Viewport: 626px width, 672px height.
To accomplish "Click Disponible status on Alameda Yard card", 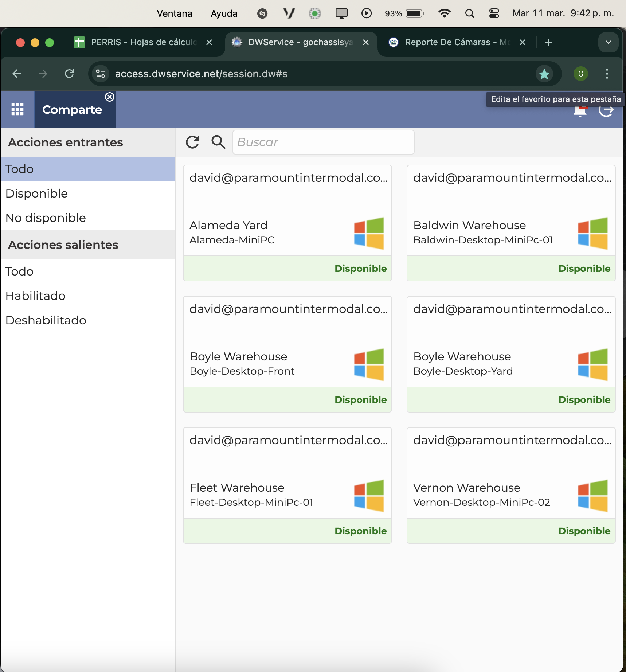I will (x=361, y=269).
